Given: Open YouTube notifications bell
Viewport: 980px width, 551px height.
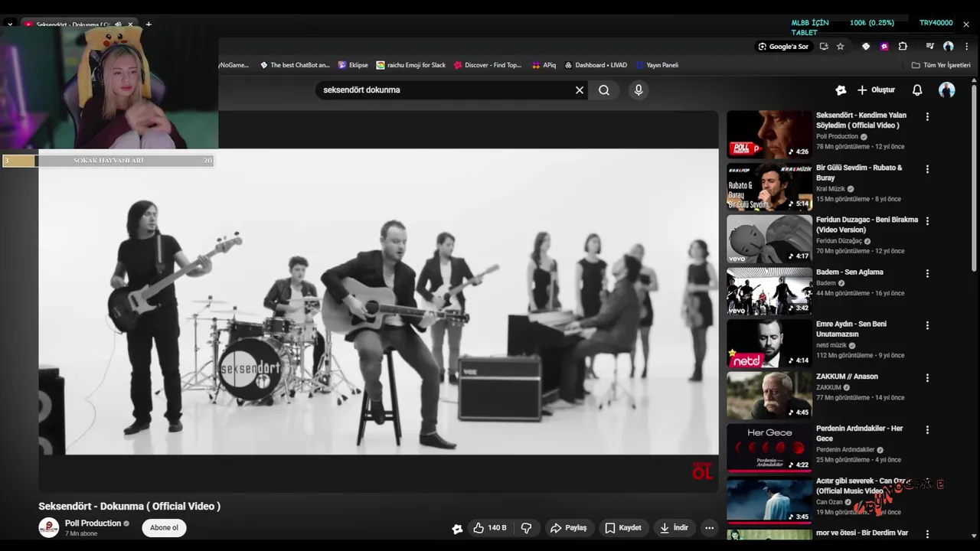Looking at the screenshot, I should pos(917,90).
